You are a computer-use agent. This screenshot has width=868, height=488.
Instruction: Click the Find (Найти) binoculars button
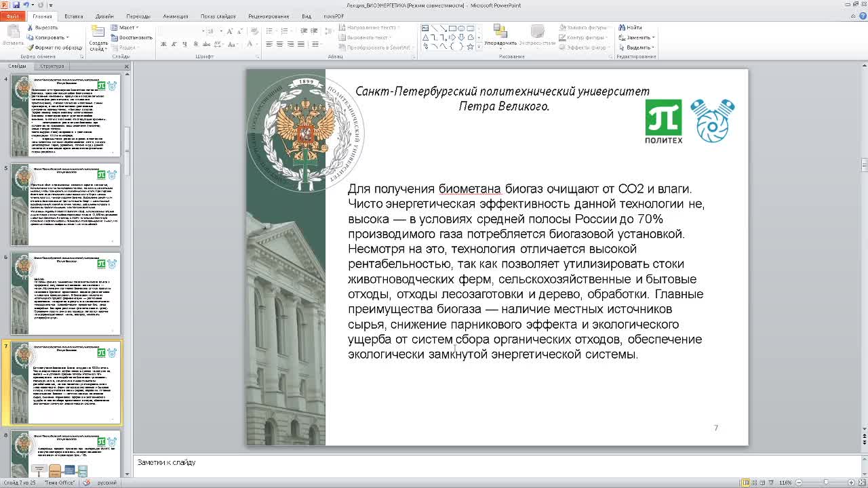(631, 28)
